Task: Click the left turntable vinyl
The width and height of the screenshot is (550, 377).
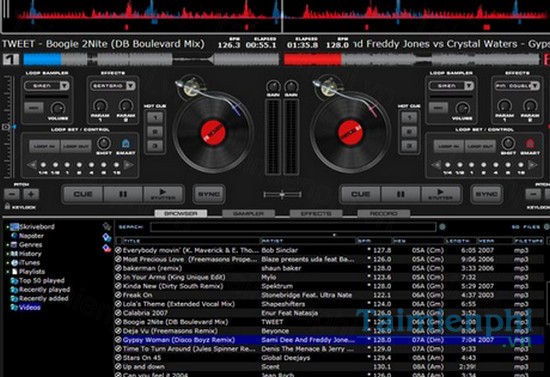Action: (213, 134)
